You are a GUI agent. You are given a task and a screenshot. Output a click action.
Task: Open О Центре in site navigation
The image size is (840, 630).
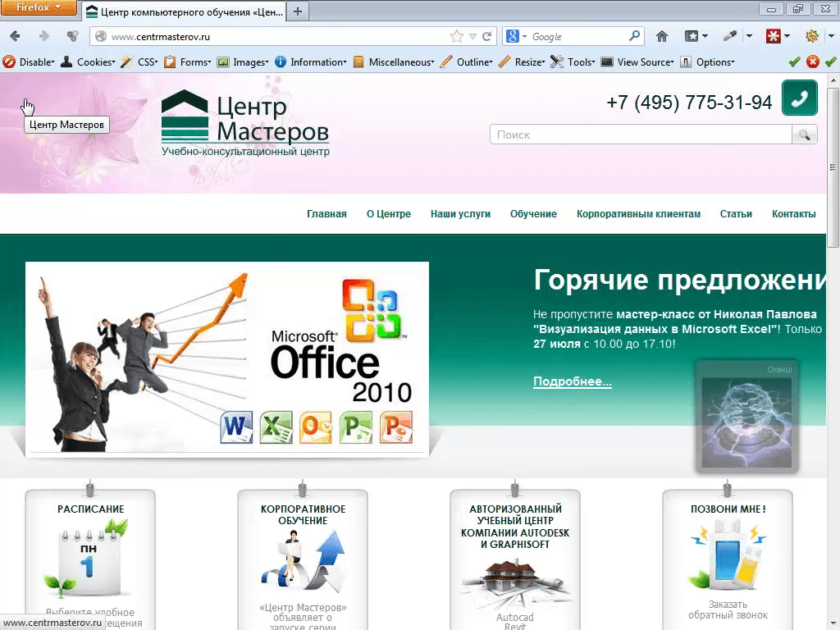pos(389,214)
